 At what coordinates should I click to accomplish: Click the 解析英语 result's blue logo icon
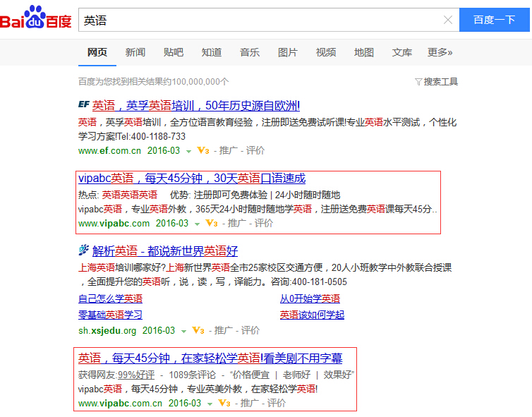click(84, 250)
